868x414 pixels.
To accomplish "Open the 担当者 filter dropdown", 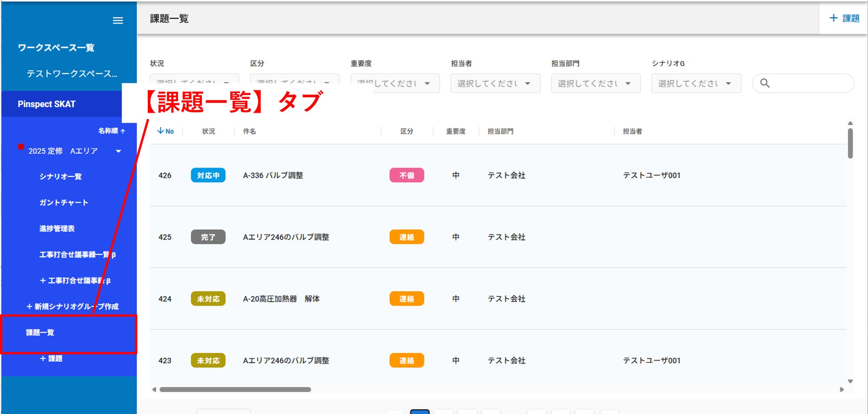I will 495,83.
